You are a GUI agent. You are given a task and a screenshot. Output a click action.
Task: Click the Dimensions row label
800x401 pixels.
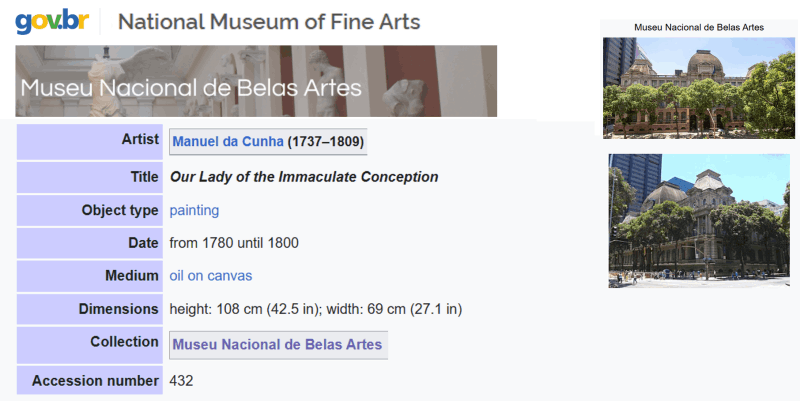coord(118,309)
